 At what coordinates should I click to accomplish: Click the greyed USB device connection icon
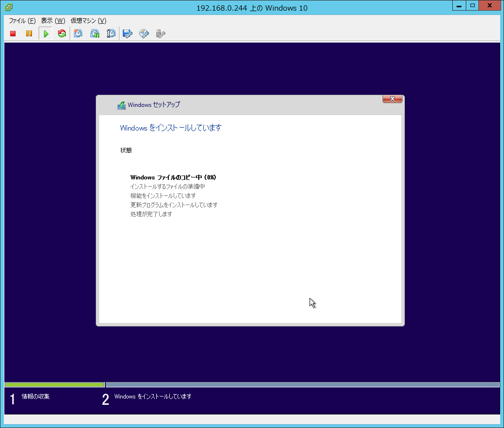[x=161, y=33]
